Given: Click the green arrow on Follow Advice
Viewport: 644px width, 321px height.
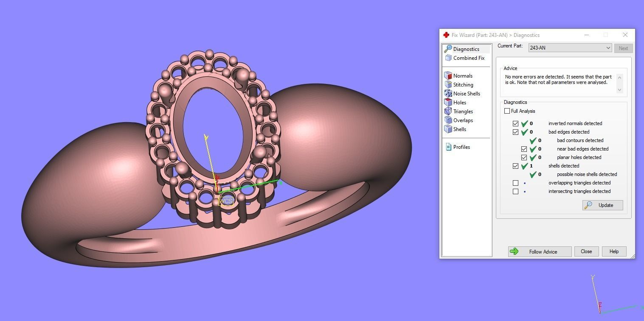Looking at the screenshot, I should 514,251.
